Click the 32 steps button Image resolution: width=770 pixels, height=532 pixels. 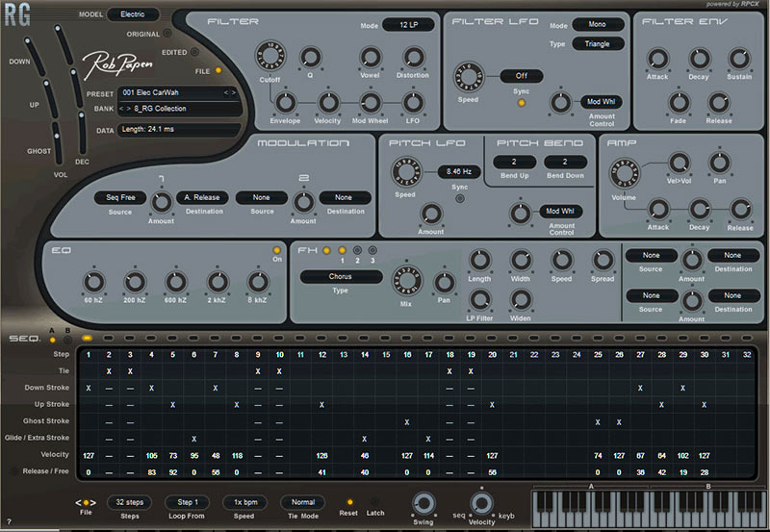tap(128, 502)
